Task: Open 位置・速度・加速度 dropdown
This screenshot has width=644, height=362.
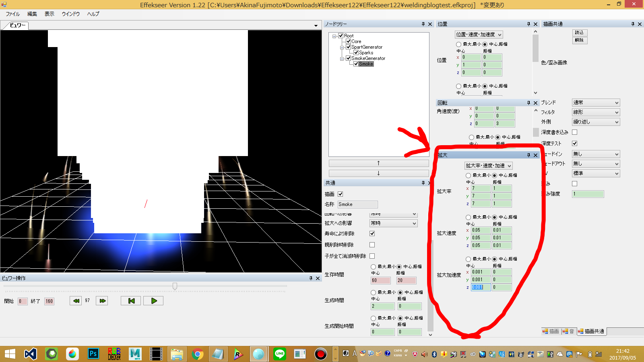Action: click(x=479, y=35)
